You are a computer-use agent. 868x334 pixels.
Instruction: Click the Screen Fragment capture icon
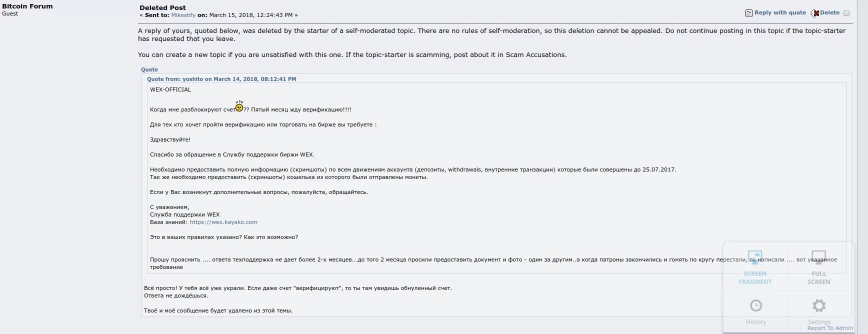click(x=754, y=257)
